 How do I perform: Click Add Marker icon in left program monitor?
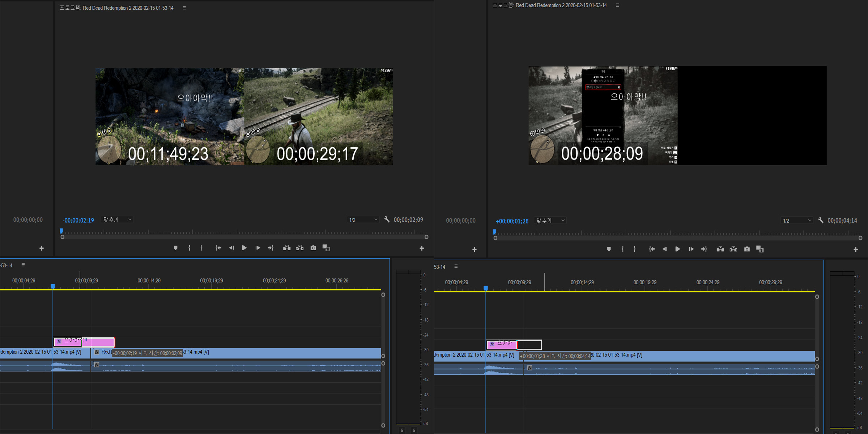(176, 248)
